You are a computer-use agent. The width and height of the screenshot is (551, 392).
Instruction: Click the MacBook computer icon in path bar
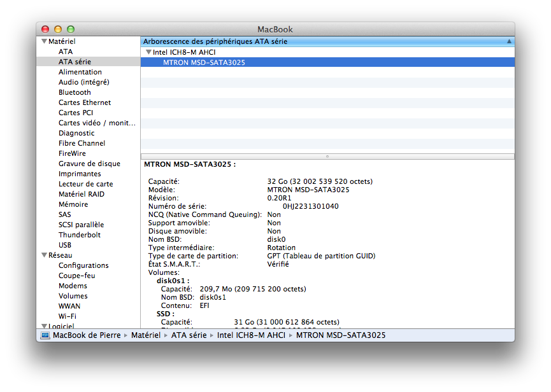click(45, 335)
